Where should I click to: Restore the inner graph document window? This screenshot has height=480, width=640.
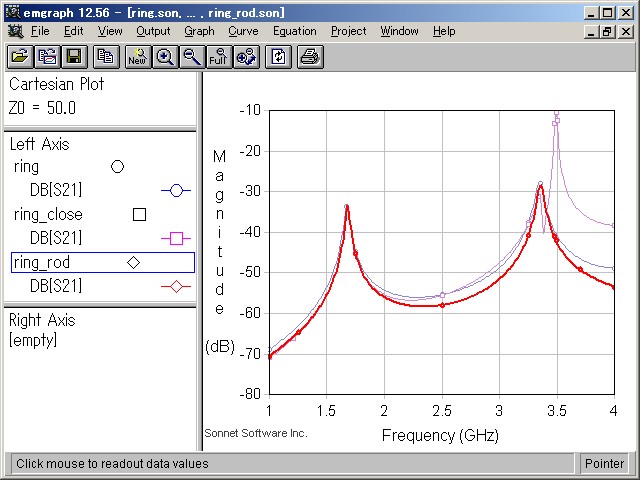(607, 31)
